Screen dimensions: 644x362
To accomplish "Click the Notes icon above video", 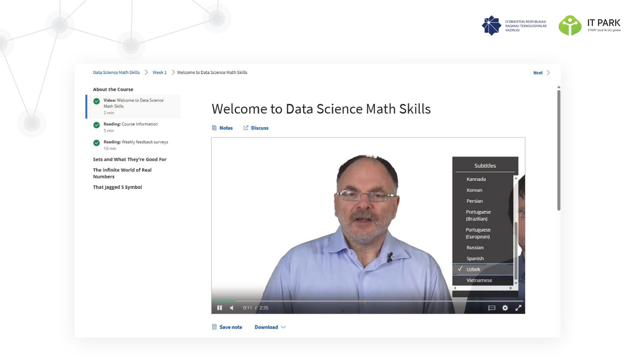I will click(x=214, y=128).
